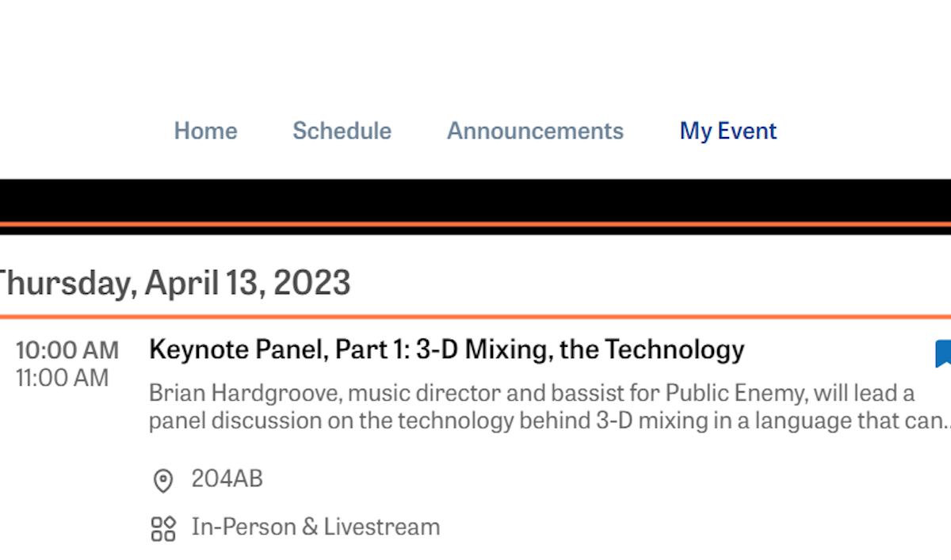Image resolution: width=951 pixels, height=560 pixels.
Task: Click the 11:00 AM end time
Action: 62,379
